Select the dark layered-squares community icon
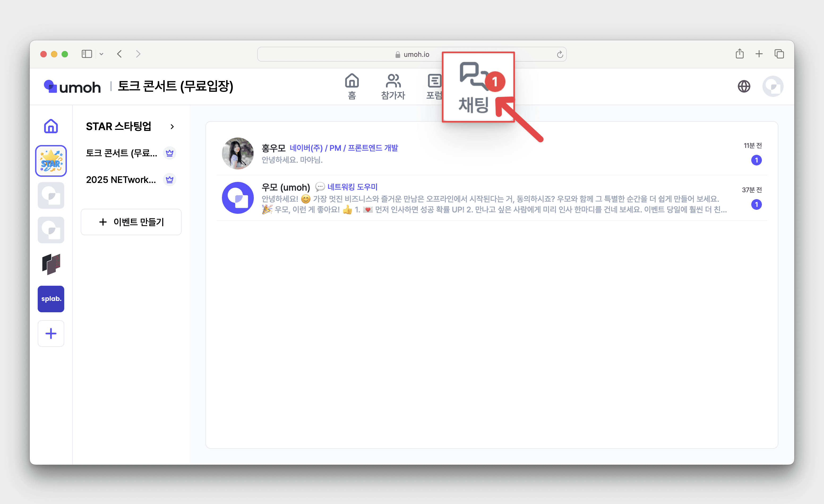Screen dimensions: 824x504 [x=51, y=264]
